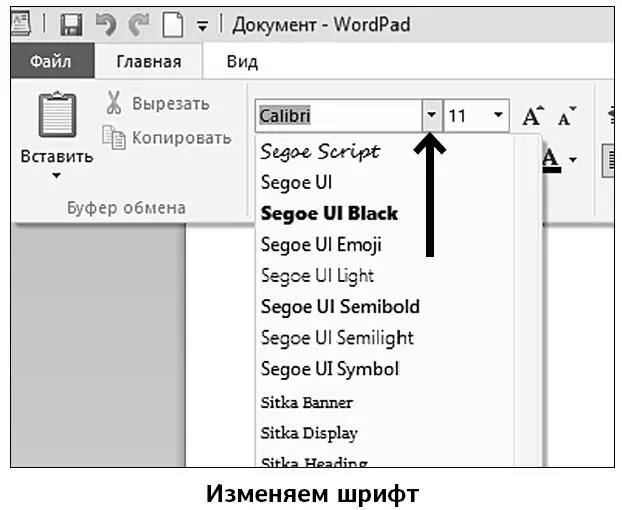Open the Файл menu

pos(52,61)
